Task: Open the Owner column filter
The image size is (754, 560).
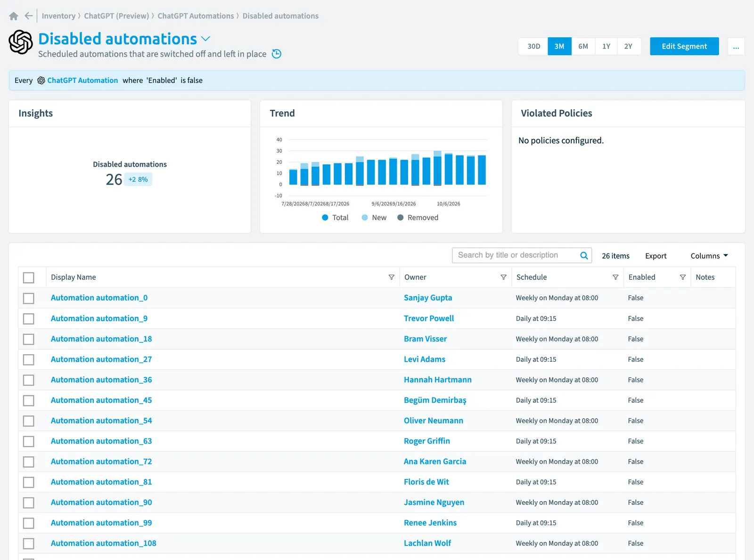Action: (x=503, y=277)
